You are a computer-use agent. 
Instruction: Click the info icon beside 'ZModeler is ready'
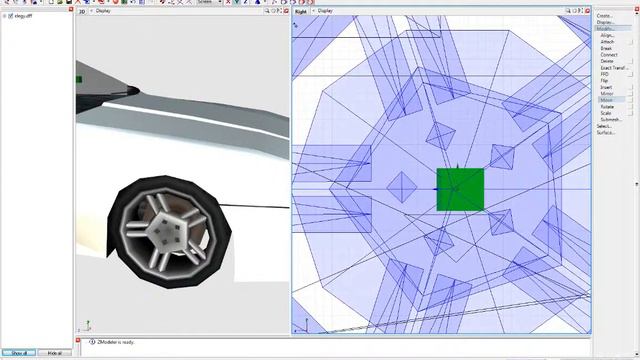tap(92, 342)
